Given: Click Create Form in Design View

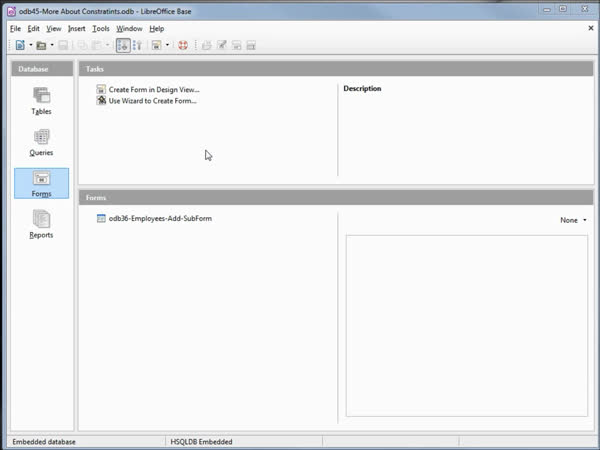Looking at the screenshot, I should tap(154, 90).
